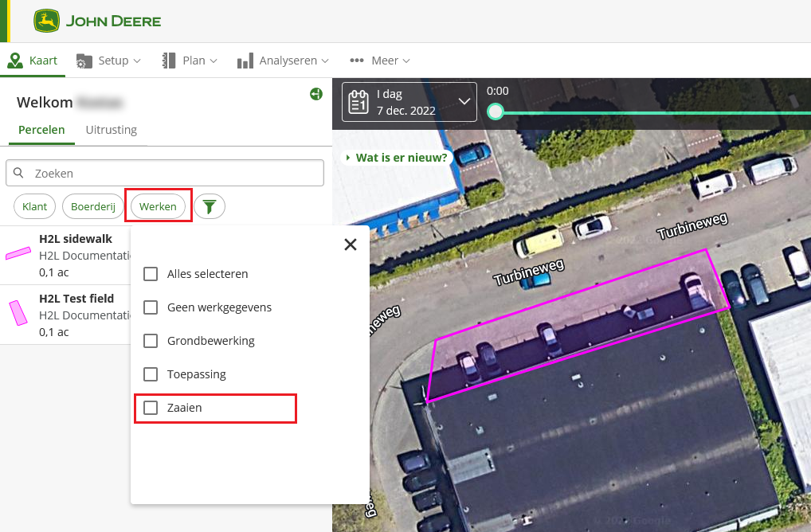The image size is (811, 532).
Task: Click the H2L Test field shape icon
Action: pyautogui.click(x=18, y=312)
